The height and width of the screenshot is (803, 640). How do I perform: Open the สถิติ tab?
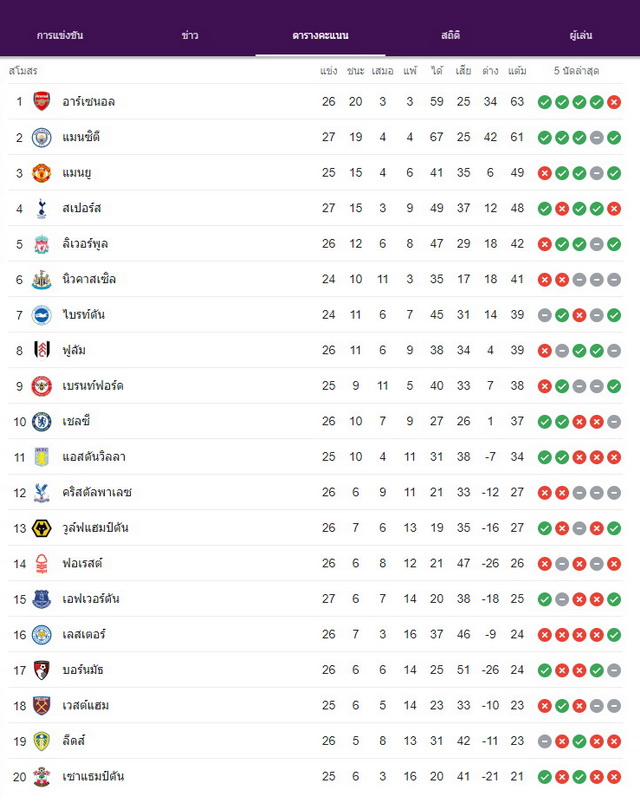click(x=451, y=35)
